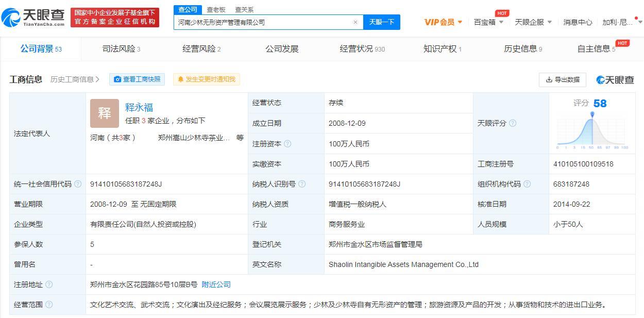644x318 pixels.
Task: Click 郑州市金水区市场监督管理局 registration authority
Action: point(376,244)
